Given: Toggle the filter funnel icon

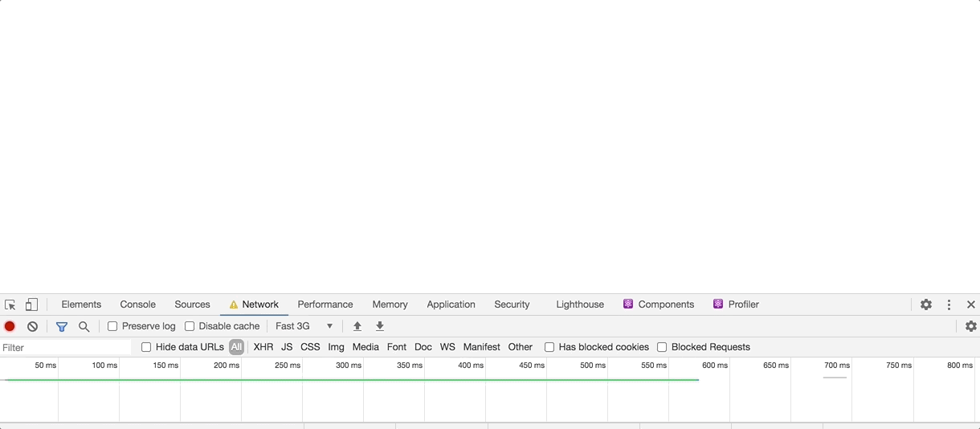Looking at the screenshot, I should point(62,326).
